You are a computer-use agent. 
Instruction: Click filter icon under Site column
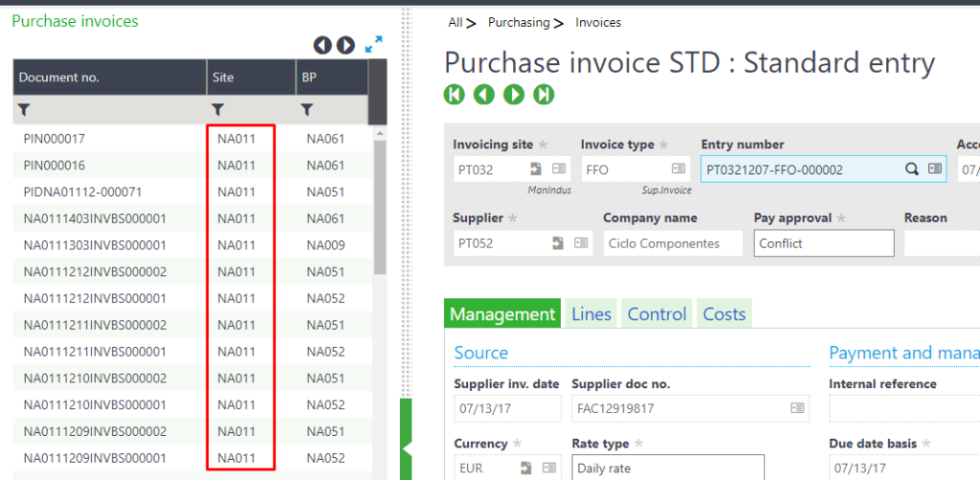218,110
